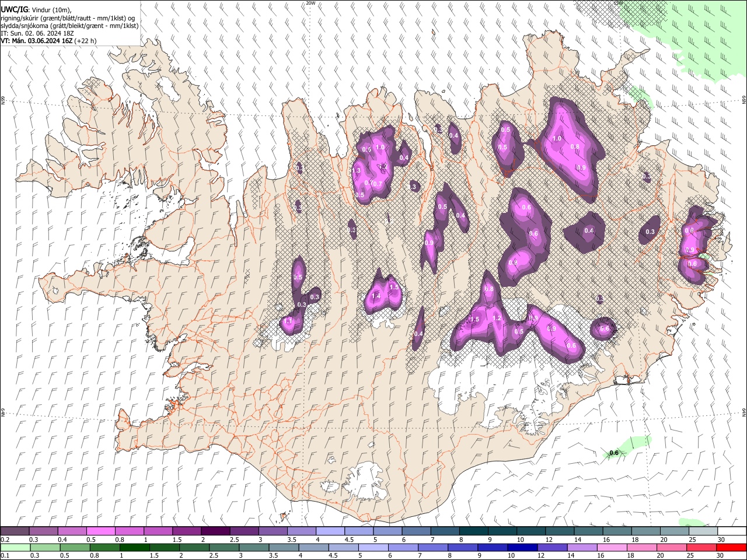The width and height of the screenshot is (747, 560).
Task: Click the '30' label of the snow scale
Action: tap(721, 540)
